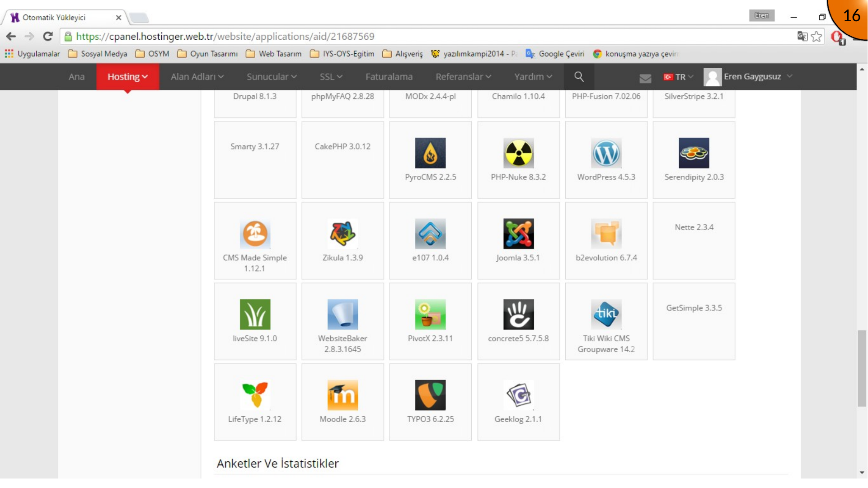Reload the page with refresh icon

pyautogui.click(x=47, y=36)
